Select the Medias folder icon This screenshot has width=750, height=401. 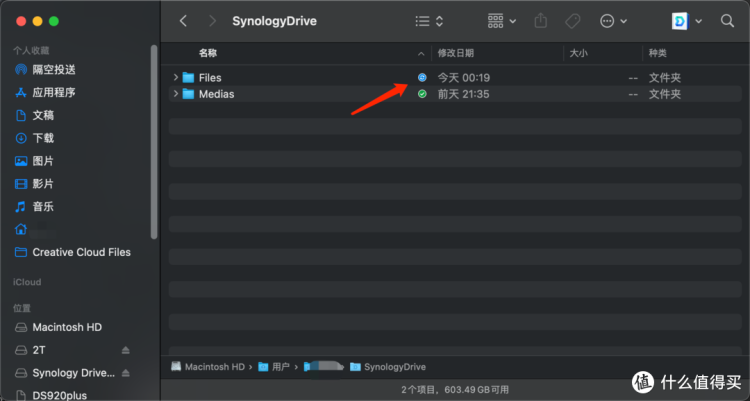(188, 94)
